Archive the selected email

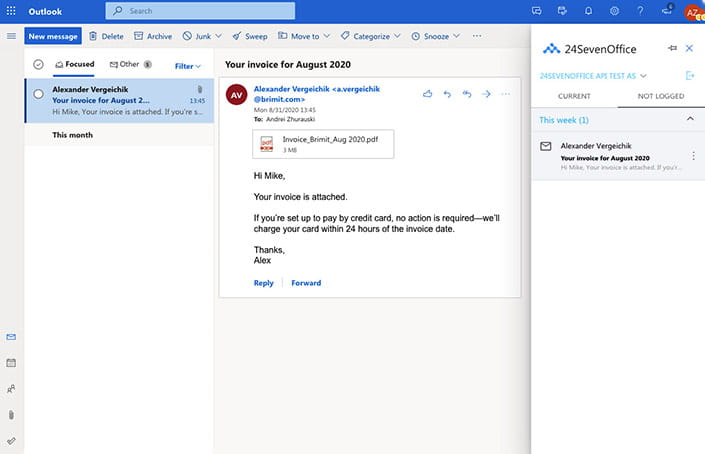pyautogui.click(x=153, y=36)
